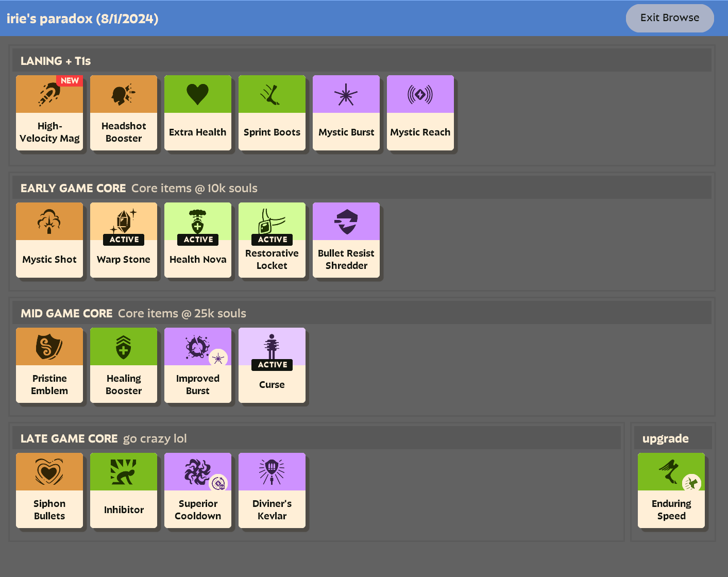728x577 pixels.
Task: Select the Siphon Bullets item
Action: point(49,490)
